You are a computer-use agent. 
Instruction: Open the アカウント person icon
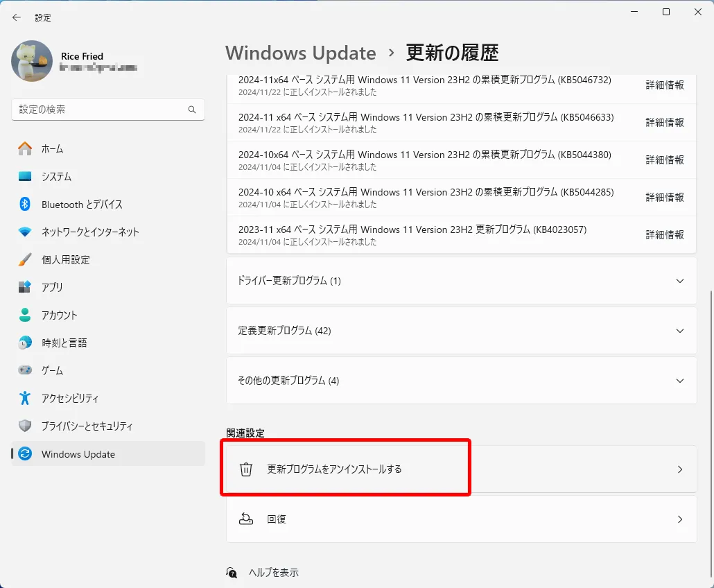25,315
